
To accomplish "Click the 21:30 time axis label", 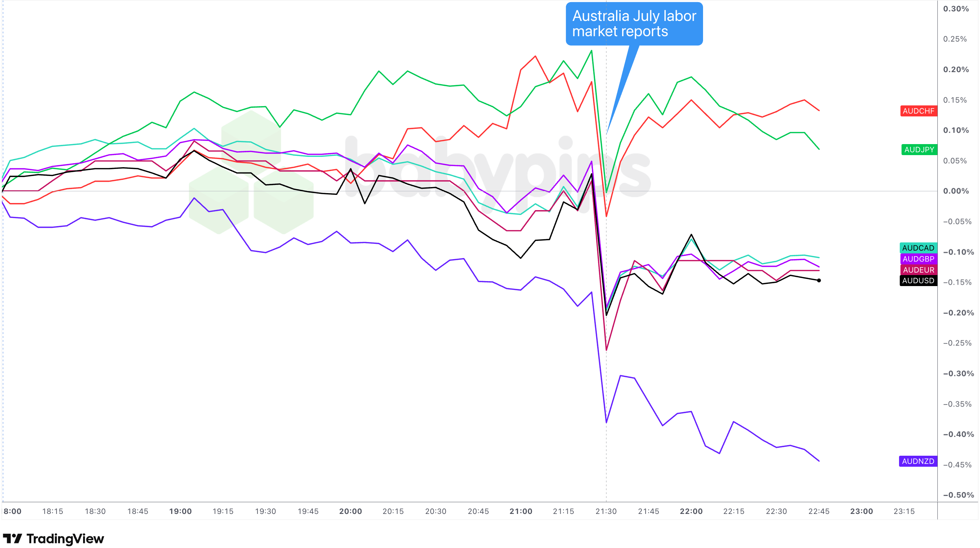I will [x=606, y=511].
